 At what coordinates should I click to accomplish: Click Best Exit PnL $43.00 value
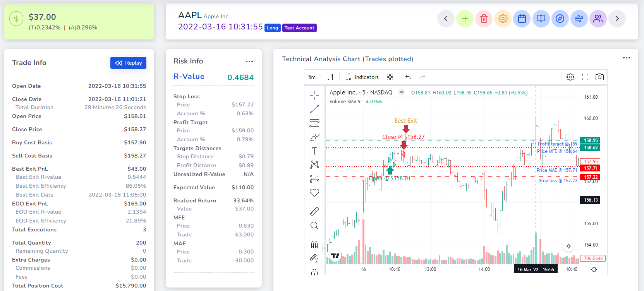(137, 169)
